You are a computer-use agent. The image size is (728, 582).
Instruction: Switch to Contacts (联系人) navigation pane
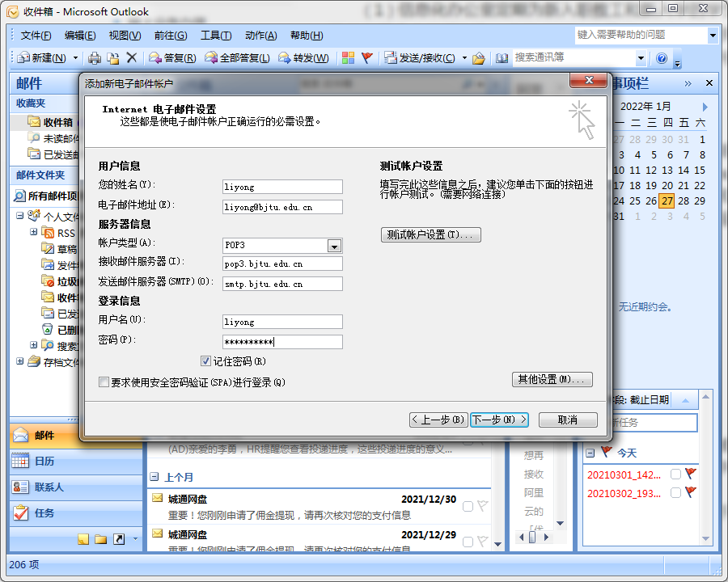(x=76, y=487)
